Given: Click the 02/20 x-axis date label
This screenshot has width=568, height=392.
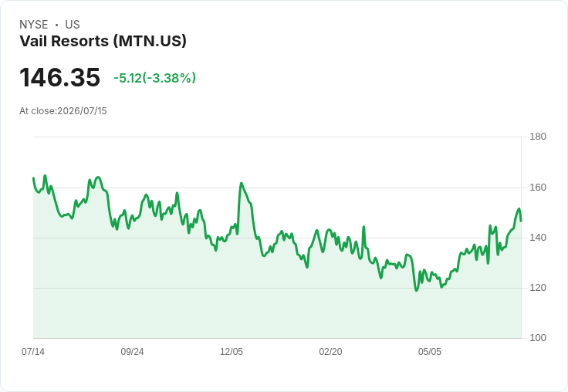Looking at the screenshot, I should [330, 352].
